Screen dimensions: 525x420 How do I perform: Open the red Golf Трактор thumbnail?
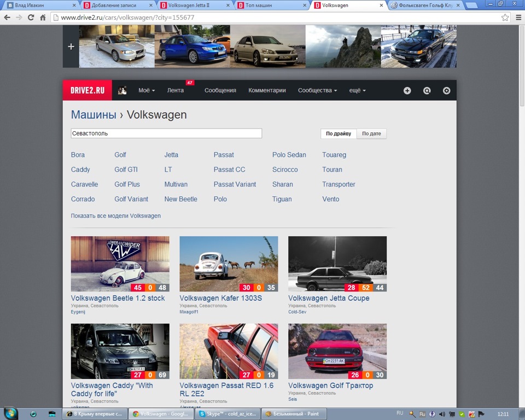tap(337, 351)
